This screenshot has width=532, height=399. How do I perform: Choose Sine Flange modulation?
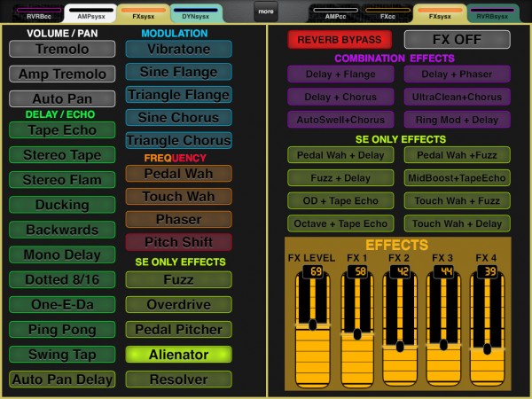179,72
